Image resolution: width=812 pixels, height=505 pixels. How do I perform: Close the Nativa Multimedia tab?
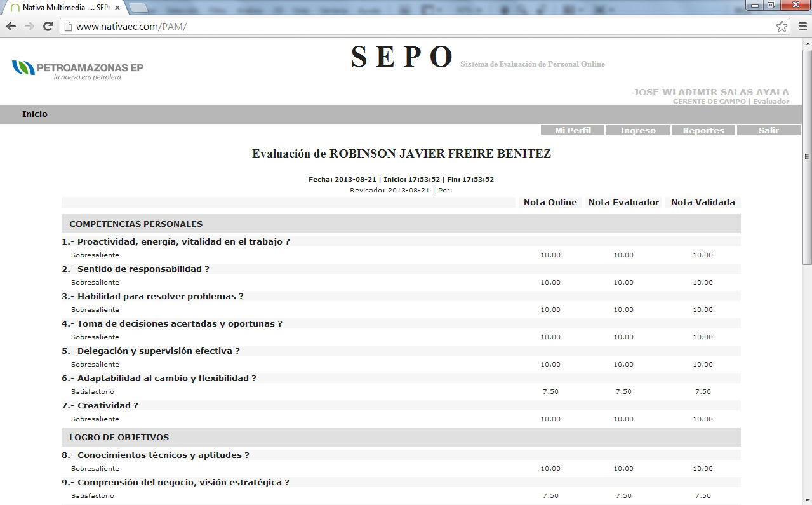point(117,8)
